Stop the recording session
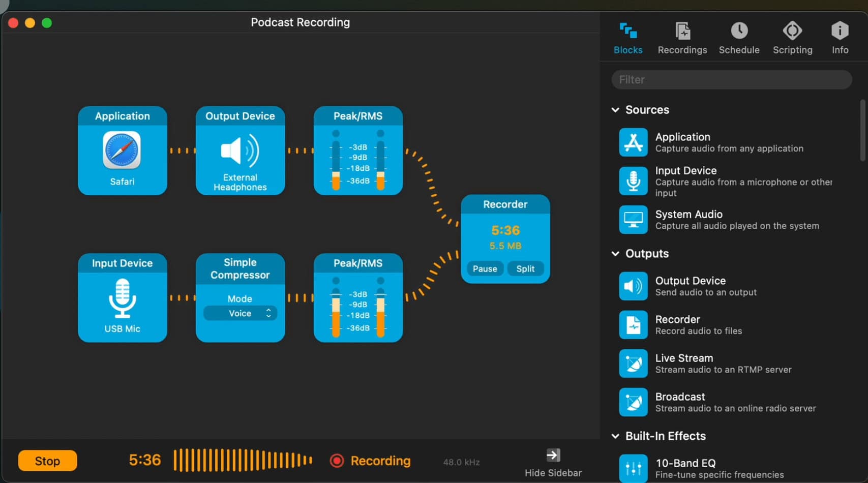Screen dimensions: 868x483 pos(47,461)
